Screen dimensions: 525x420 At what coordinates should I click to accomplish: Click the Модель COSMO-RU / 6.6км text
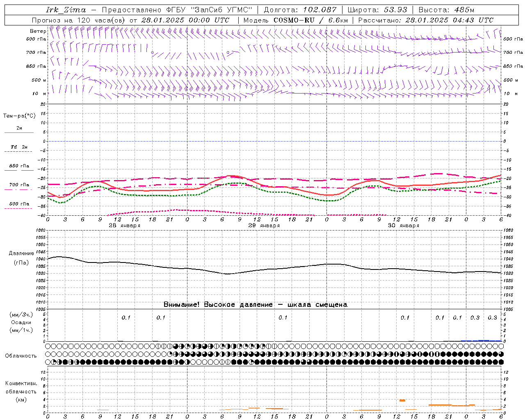click(x=295, y=20)
